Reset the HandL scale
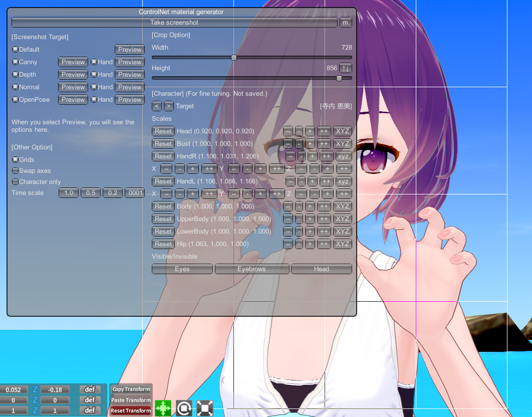Image resolution: width=532 pixels, height=417 pixels. point(163,181)
